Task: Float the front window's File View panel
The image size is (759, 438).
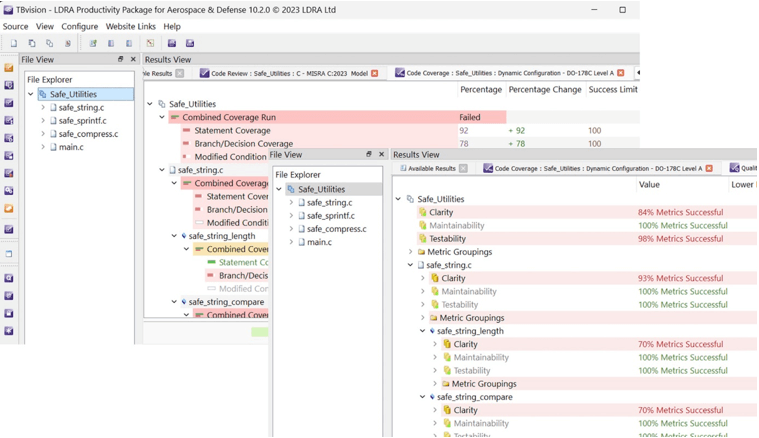Action: (369, 154)
